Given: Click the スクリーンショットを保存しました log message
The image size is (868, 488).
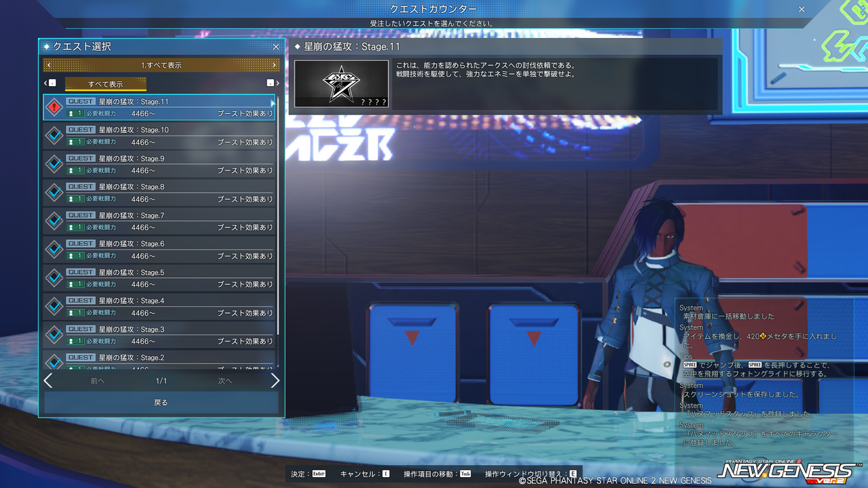Looking at the screenshot, I should [x=742, y=394].
